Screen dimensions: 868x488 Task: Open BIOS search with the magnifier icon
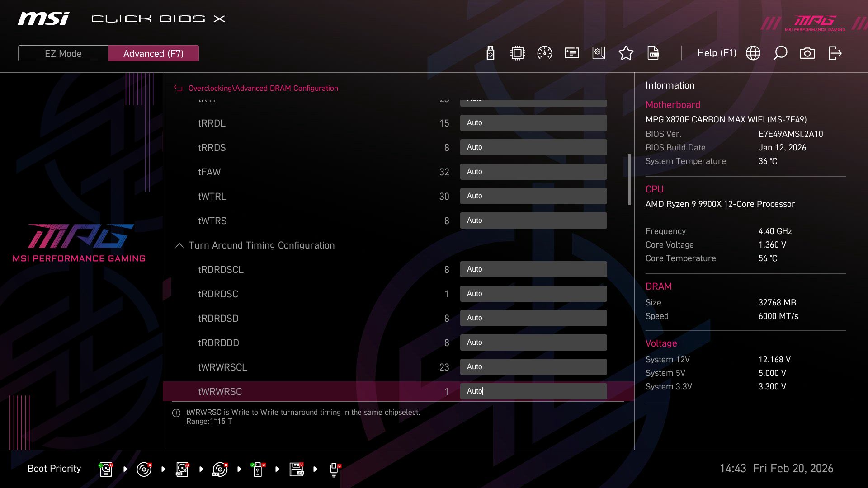tap(780, 53)
